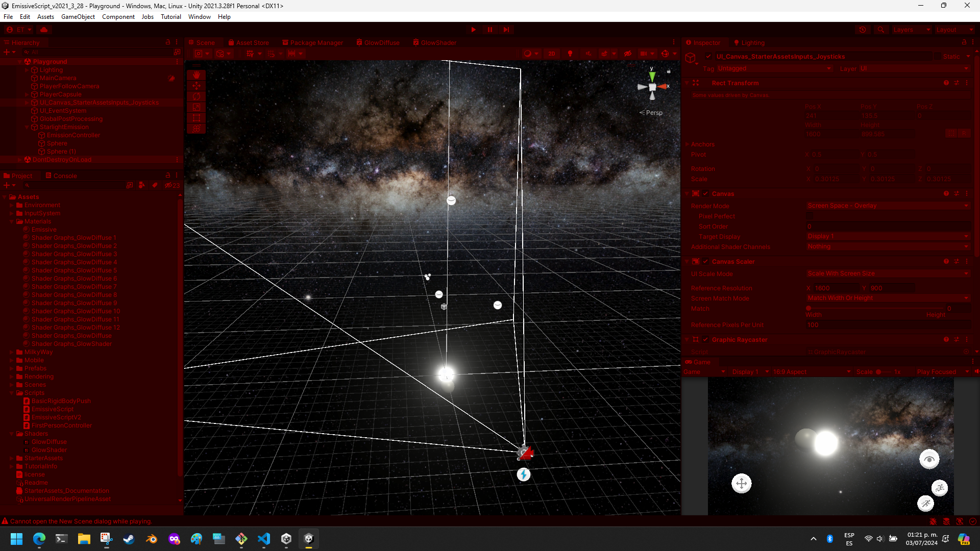Image resolution: width=980 pixels, height=551 pixels.
Task: Lock the Inspector panel
Action: [x=964, y=42]
